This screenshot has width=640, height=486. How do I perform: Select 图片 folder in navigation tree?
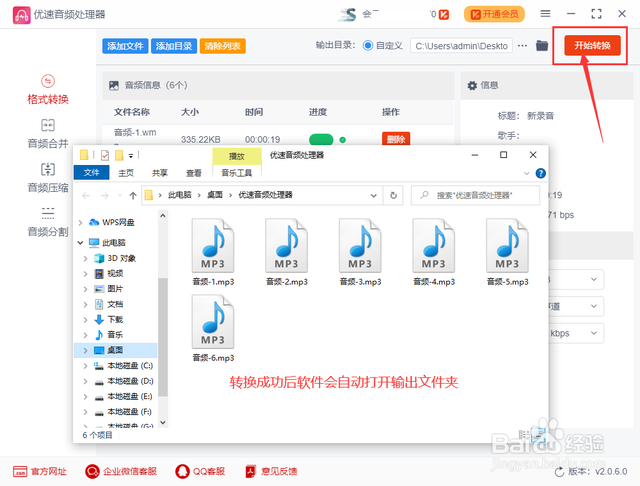tap(115, 289)
